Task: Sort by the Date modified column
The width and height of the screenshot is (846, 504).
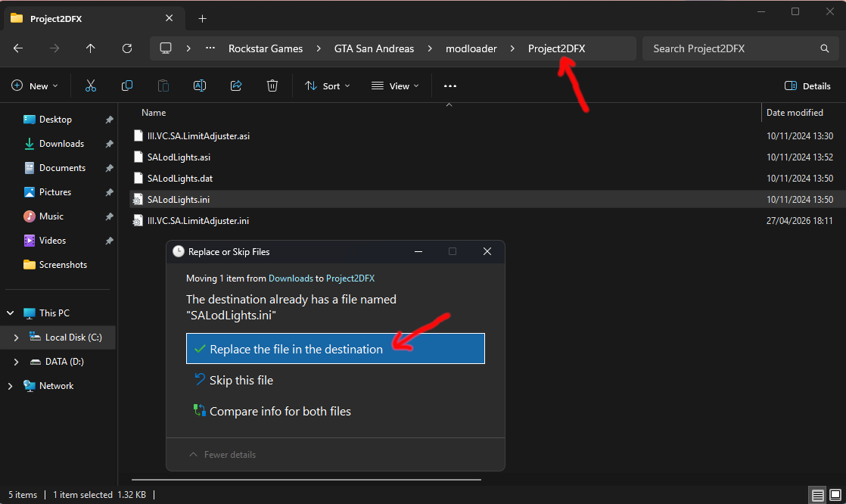Action: (x=795, y=113)
